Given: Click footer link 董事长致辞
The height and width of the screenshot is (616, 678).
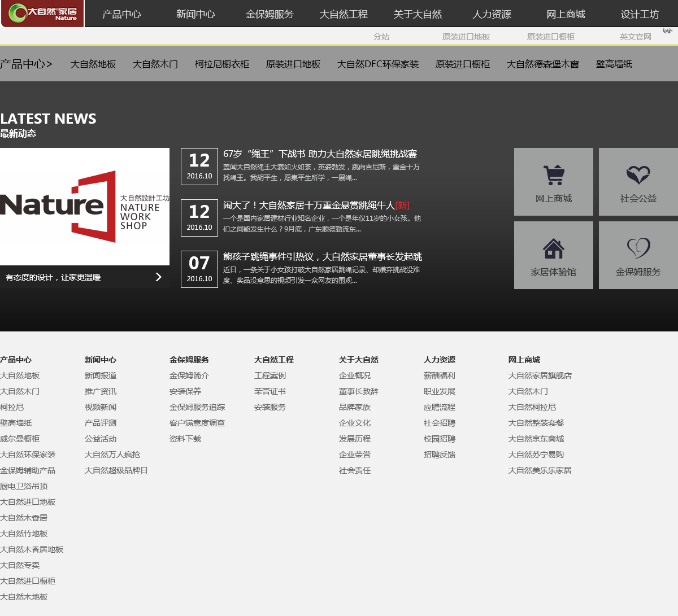Looking at the screenshot, I should click(x=359, y=391).
